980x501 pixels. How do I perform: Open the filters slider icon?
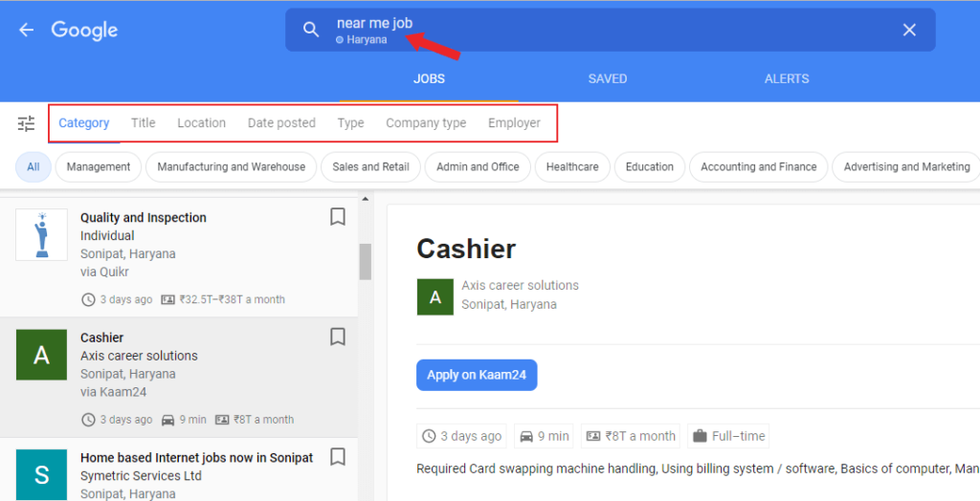tap(26, 123)
